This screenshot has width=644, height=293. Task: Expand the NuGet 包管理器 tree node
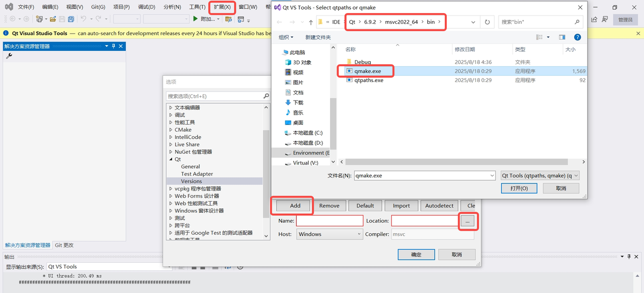171,152
